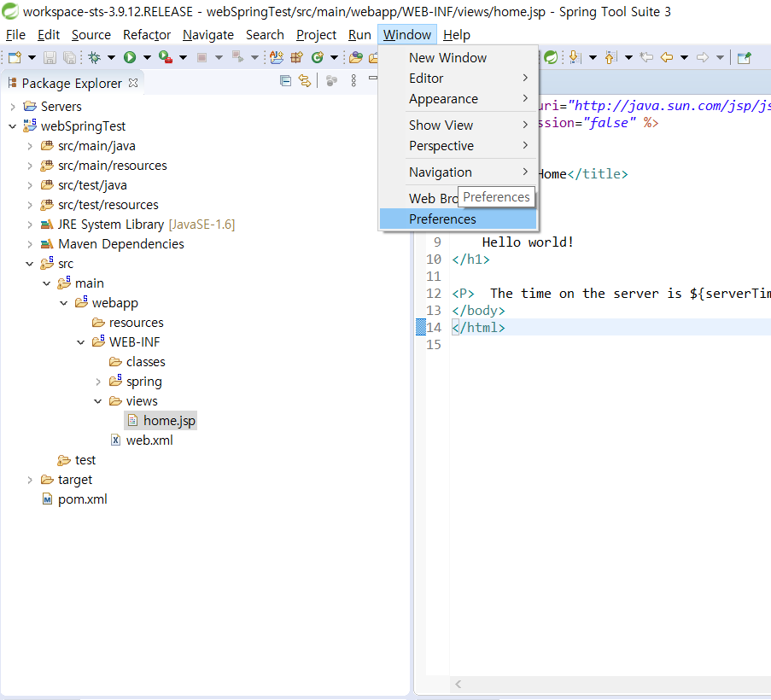This screenshot has width=771, height=700.
Task: Open the External Tools dropdown arrow
Action: pos(183,57)
